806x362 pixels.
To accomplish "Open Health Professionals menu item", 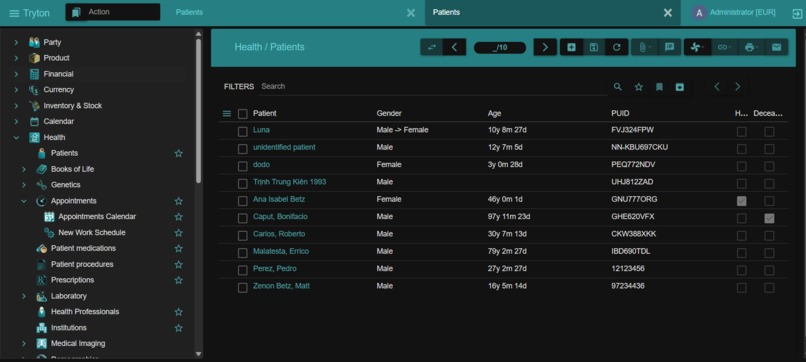I will click(85, 312).
